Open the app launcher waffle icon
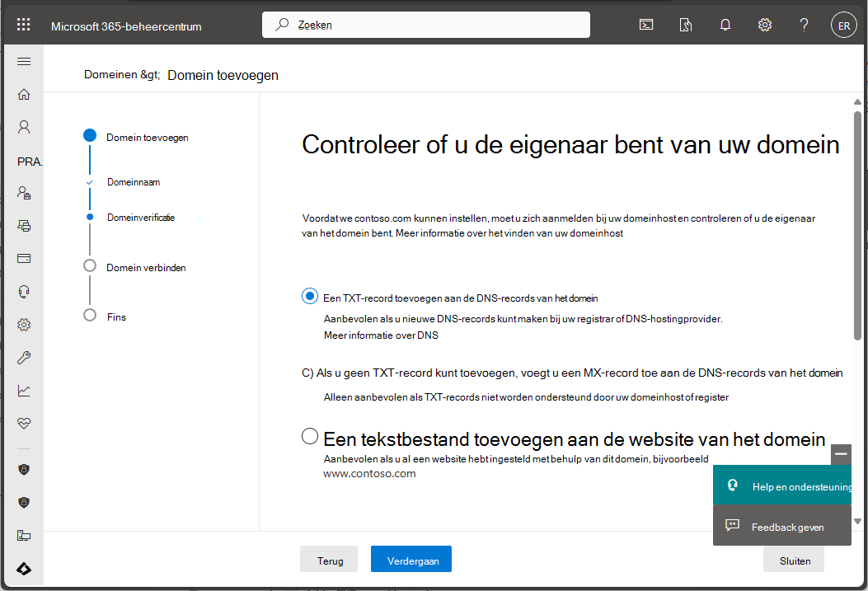Viewport: 868px width, 591px height. pyautogui.click(x=23, y=25)
